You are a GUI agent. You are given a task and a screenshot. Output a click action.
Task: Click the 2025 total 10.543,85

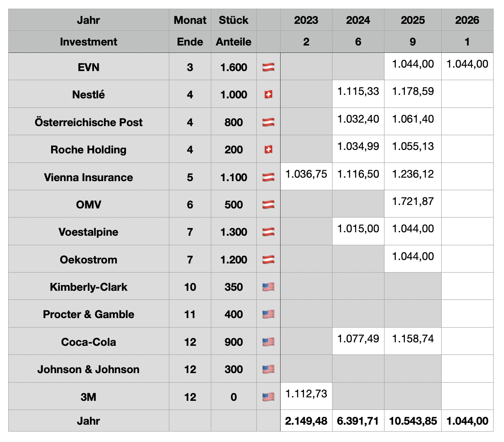[x=412, y=421]
